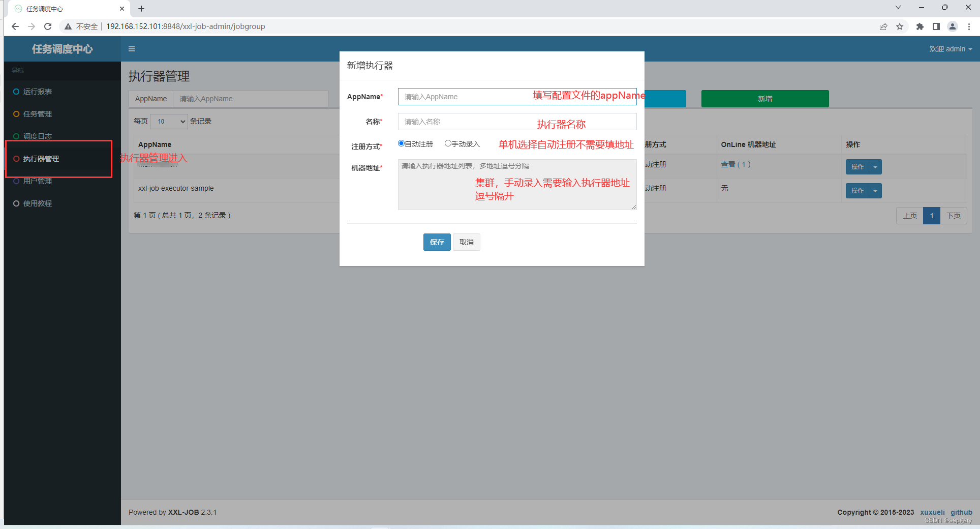The height and width of the screenshot is (529, 980).
Task: Open the 每页 records-per-page dropdown
Action: tap(169, 122)
